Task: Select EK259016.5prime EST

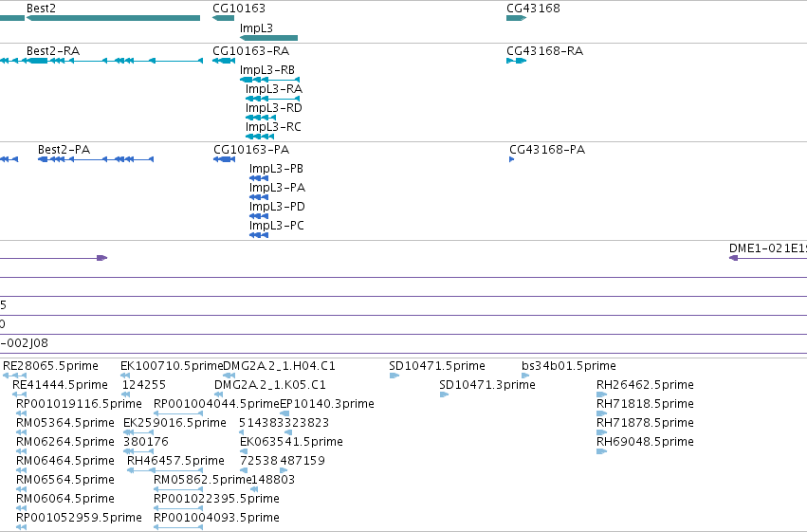Action: [x=138, y=432]
